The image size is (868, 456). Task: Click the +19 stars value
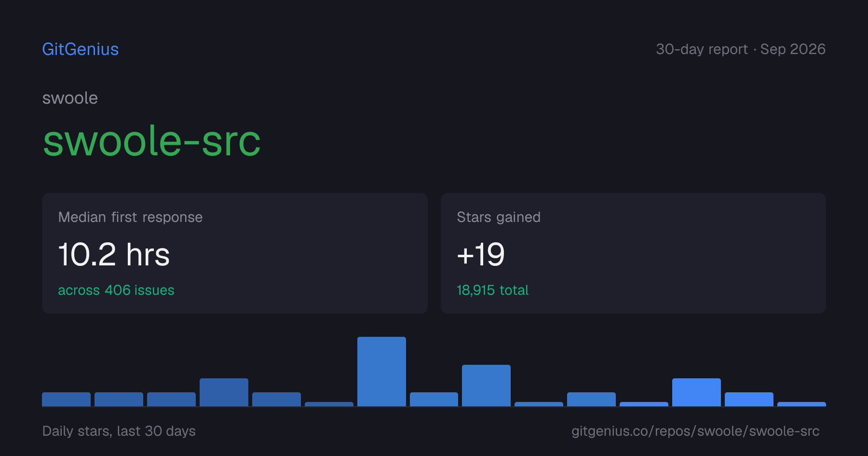click(481, 254)
